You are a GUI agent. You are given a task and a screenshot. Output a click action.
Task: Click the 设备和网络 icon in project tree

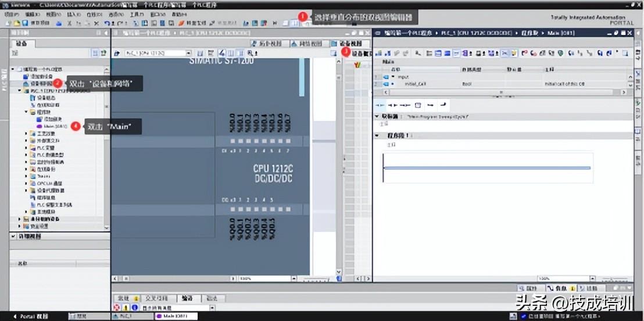[26, 83]
